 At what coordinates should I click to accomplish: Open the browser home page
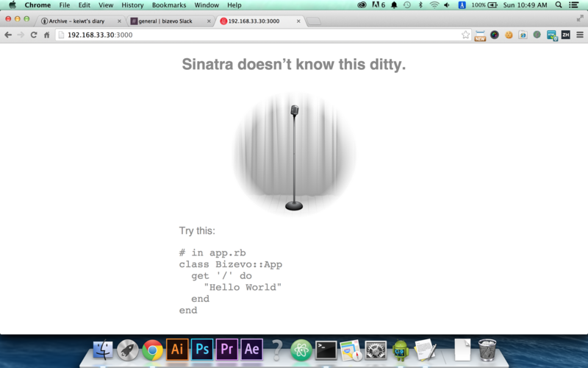[46, 35]
